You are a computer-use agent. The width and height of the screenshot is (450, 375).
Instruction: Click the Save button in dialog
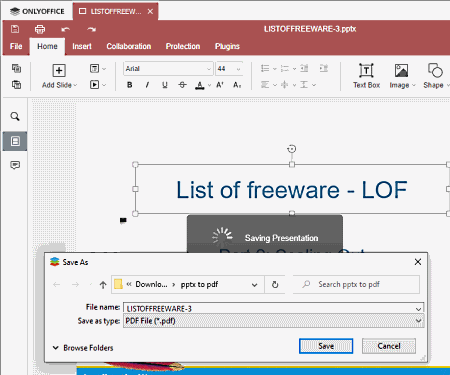click(x=326, y=346)
